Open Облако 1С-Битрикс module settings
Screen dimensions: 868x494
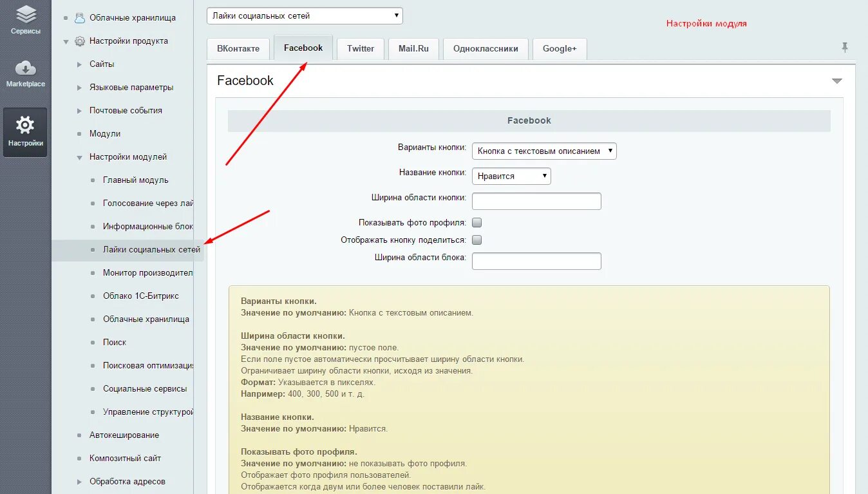tap(141, 296)
